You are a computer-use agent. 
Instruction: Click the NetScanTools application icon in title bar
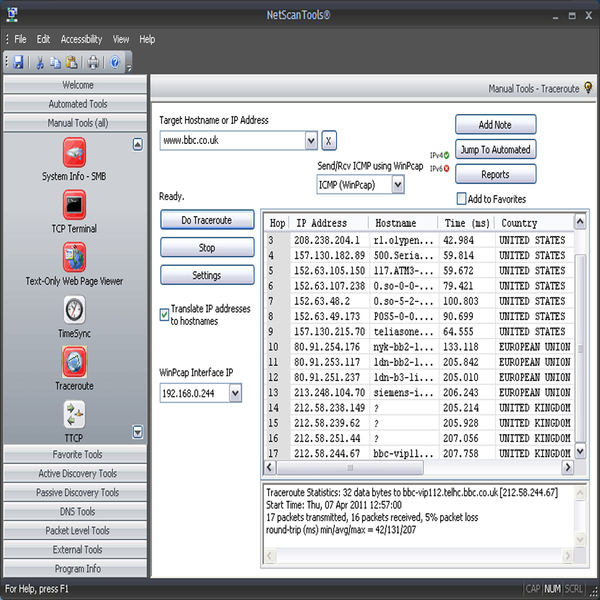12,14
